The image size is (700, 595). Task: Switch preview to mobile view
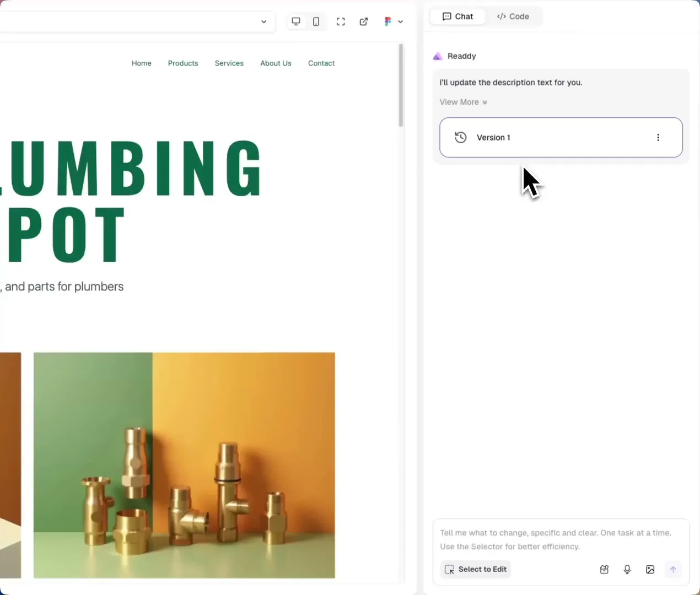point(316,21)
